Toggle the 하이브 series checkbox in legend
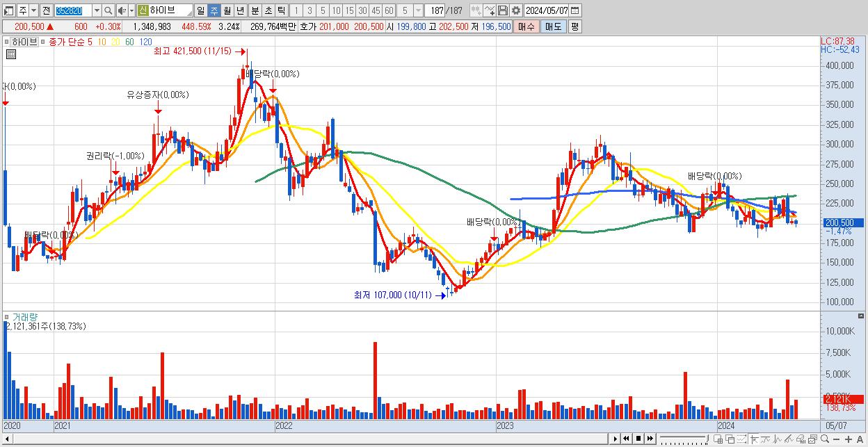This screenshot has width=868, height=447. (6, 42)
